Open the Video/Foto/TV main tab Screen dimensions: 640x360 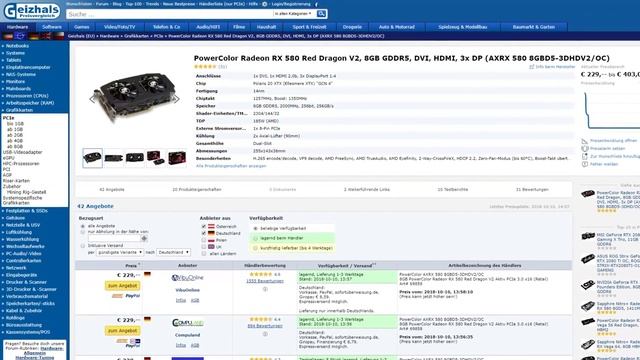[x=120, y=27]
